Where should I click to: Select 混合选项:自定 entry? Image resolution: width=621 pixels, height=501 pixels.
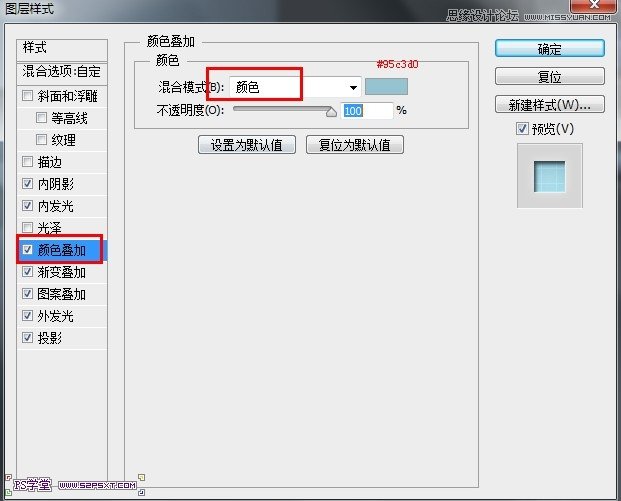click(62, 72)
